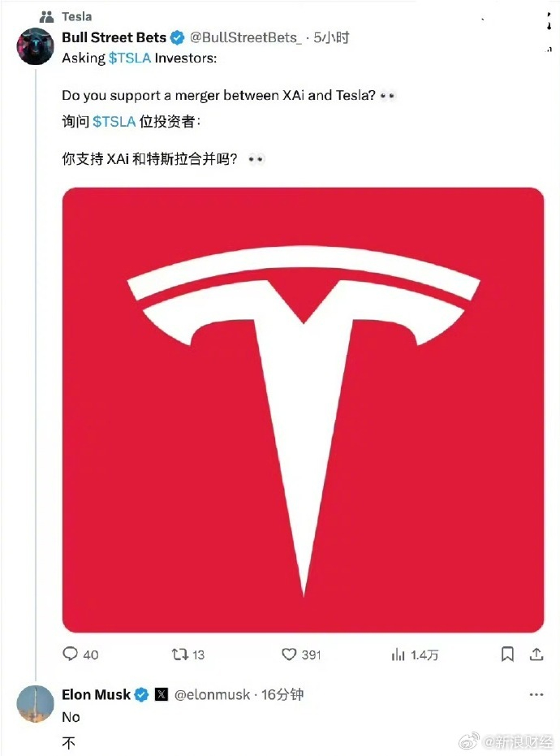Click the @elonmusk handle
The height and width of the screenshot is (756, 560).
coord(213,695)
